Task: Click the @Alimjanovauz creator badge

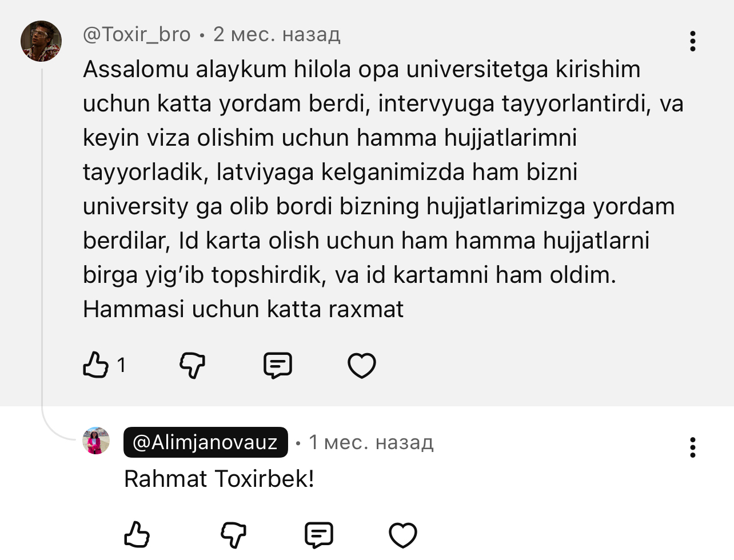Action: (x=205, y=442)
